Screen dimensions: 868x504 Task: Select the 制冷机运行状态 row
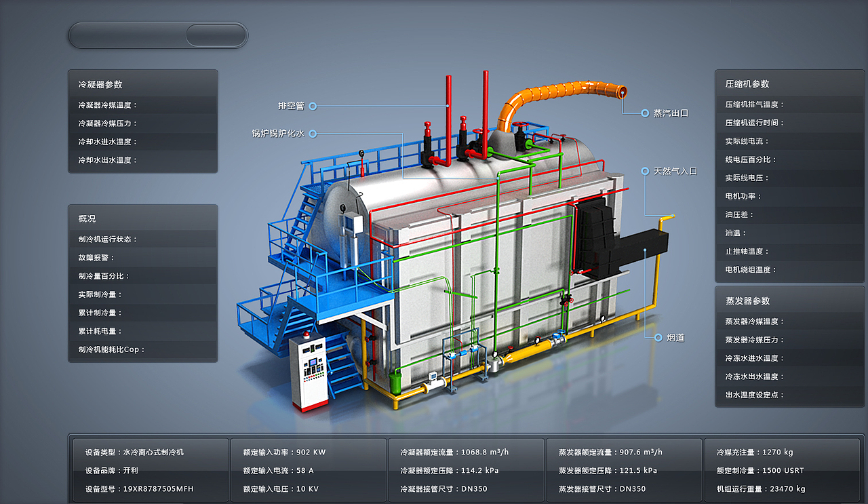pyautogui.click(x=143, y=239)
